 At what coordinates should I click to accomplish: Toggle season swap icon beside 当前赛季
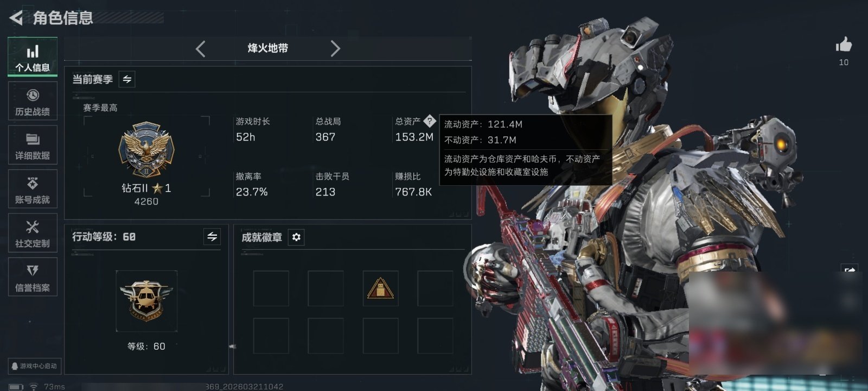pyautogui.click(x=127, y=79)
